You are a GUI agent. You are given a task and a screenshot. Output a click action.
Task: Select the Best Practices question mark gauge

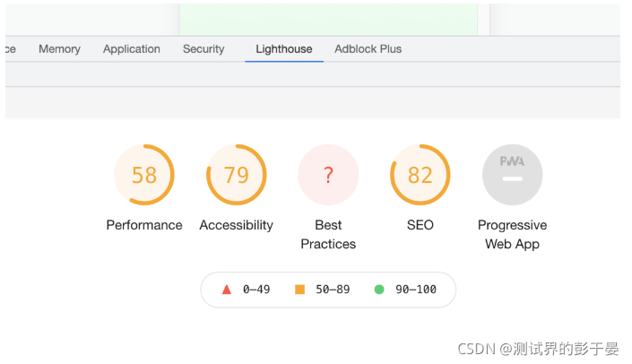(328, 175)
